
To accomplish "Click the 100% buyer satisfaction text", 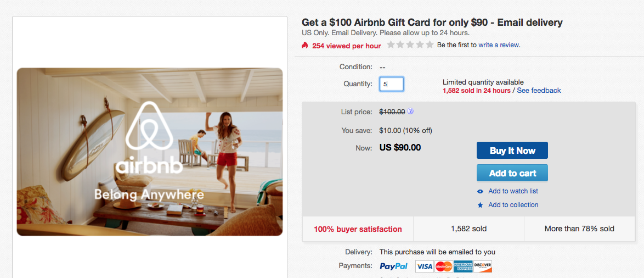I will pyautogui.click(x=358, y=229).
